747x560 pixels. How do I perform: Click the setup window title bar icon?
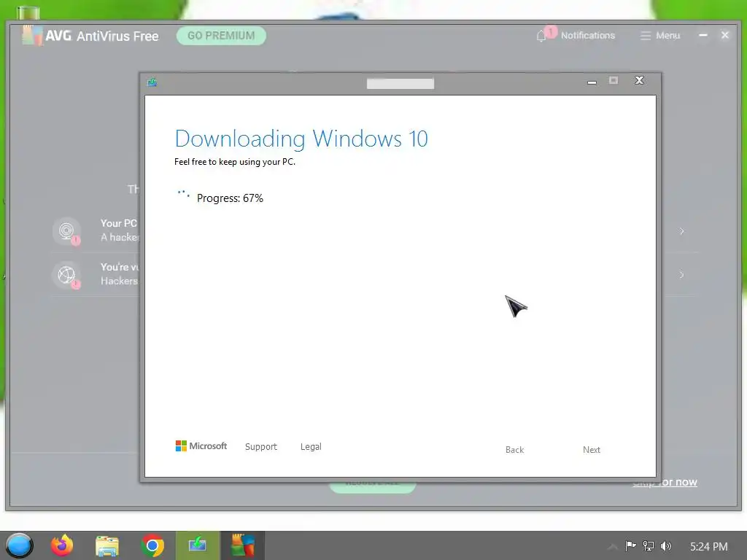(152, 82)
